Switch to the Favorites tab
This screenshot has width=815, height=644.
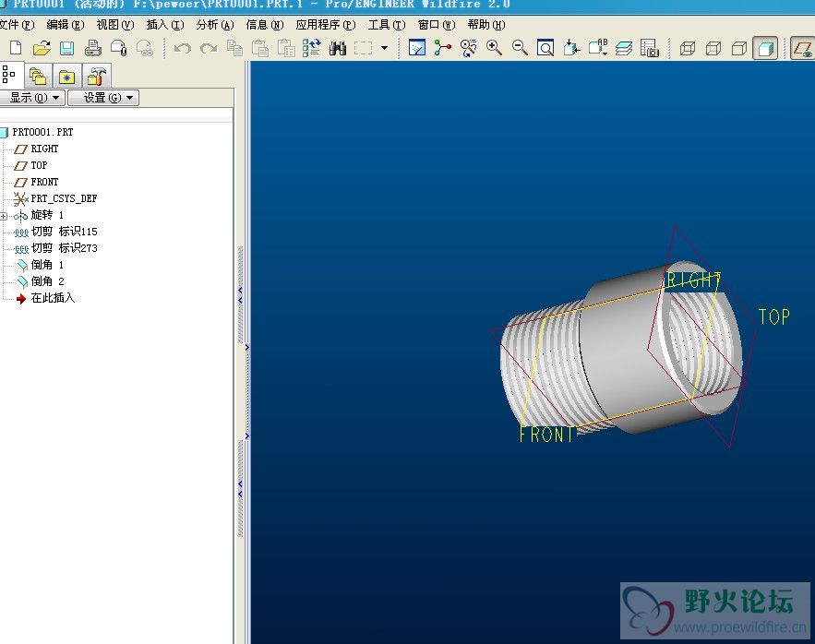click(66, 77)
